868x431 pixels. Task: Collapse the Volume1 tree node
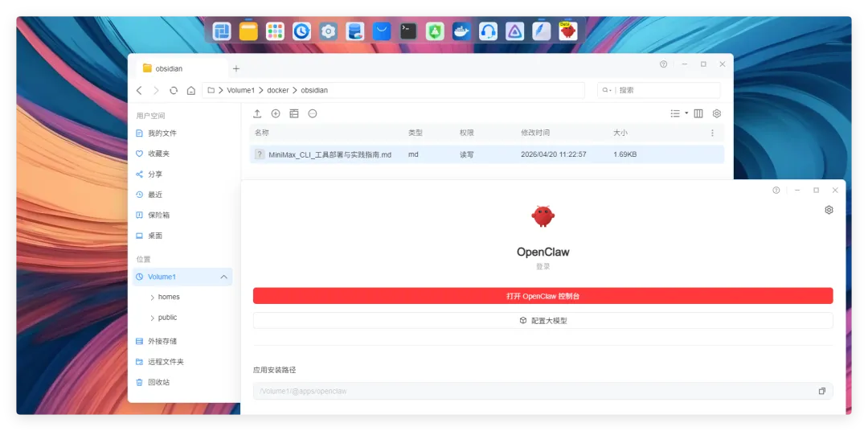pyautogui.click(x=224, y=277)
